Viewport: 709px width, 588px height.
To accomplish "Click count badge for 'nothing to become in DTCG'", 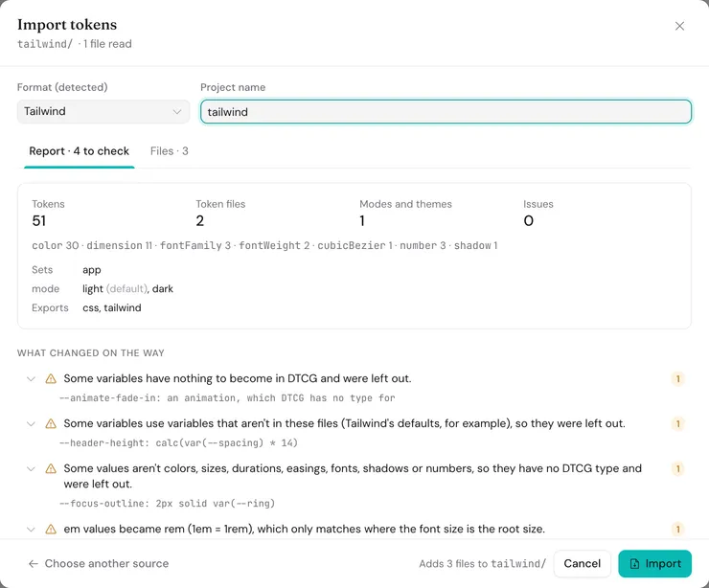I will pos(677,378).
